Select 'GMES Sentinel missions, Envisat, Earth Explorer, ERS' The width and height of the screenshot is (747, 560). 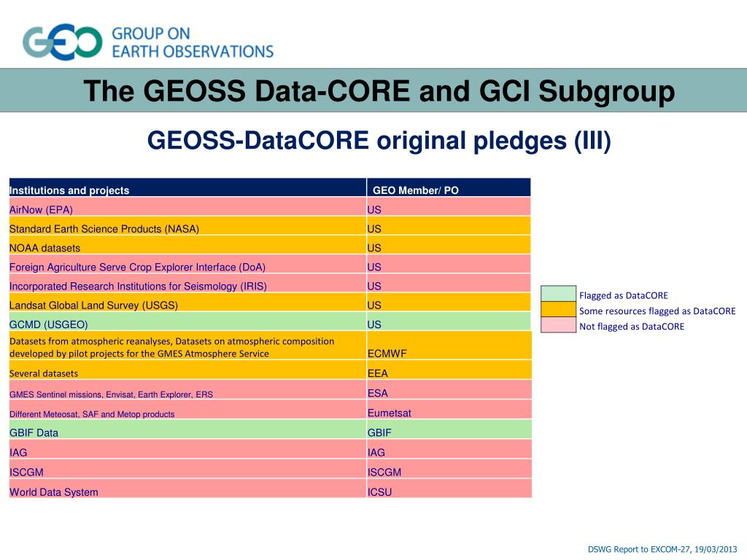point(187,390)
